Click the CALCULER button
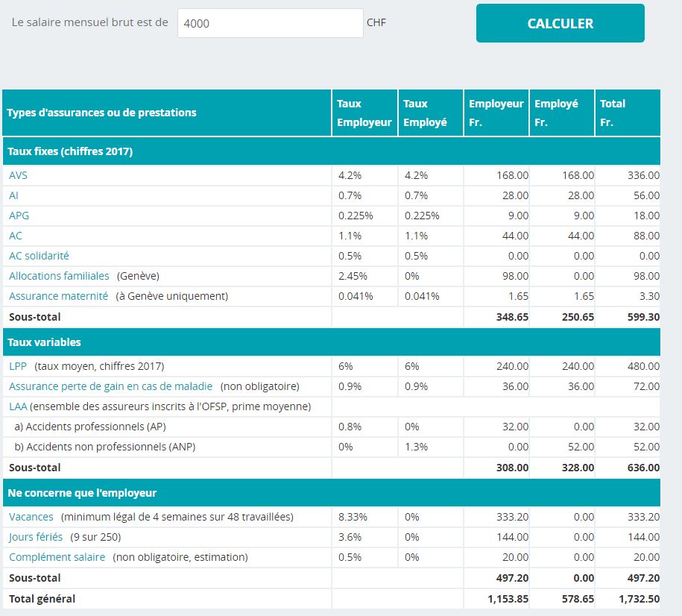The height and width of the screenshot is (616, 682). 561,23
